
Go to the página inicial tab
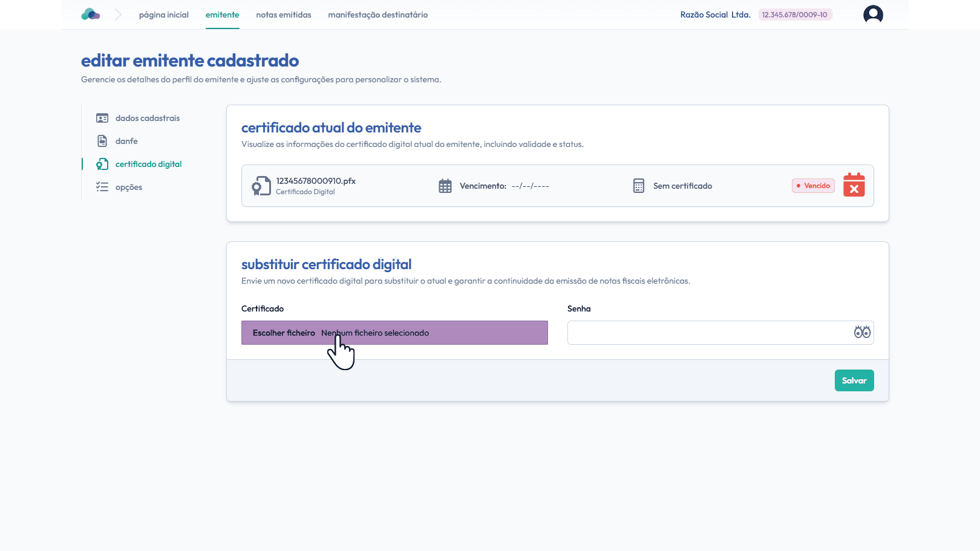(163, 15)
